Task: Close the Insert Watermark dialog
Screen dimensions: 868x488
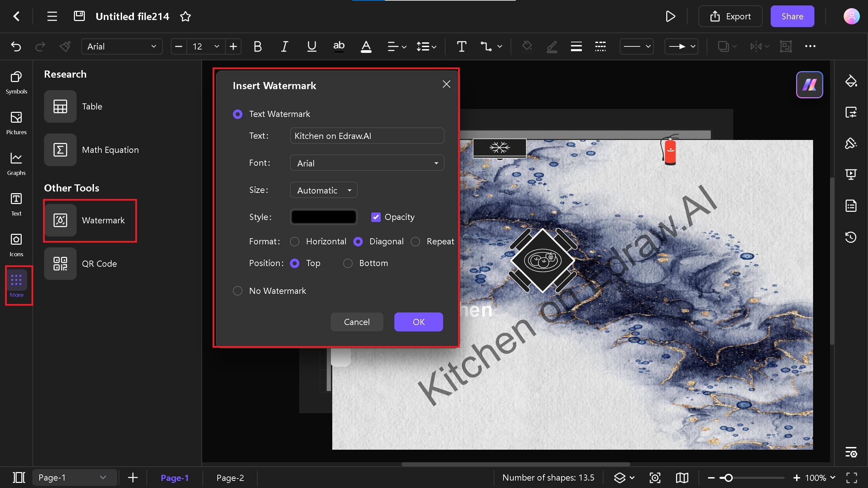Action: (x=446, y=84)
